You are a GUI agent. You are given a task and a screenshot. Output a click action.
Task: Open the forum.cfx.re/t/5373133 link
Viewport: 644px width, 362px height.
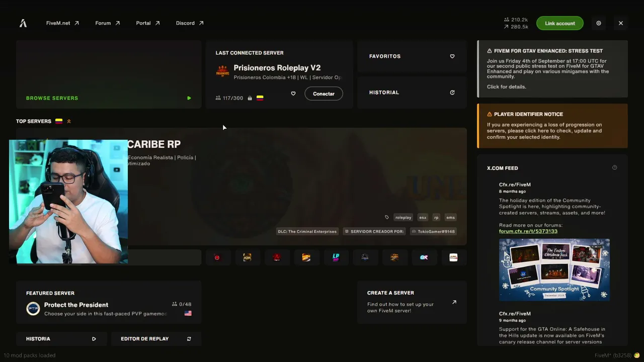528,231
